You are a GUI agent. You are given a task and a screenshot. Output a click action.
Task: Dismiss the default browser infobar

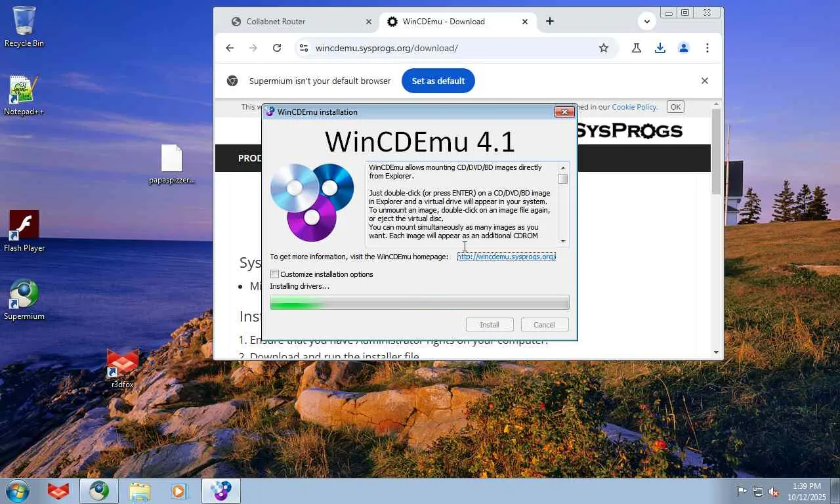705,81
